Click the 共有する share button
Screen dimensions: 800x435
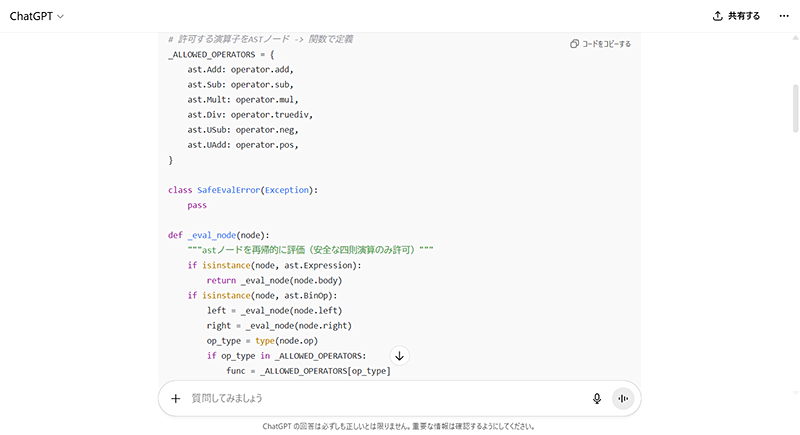pos(736,16)
